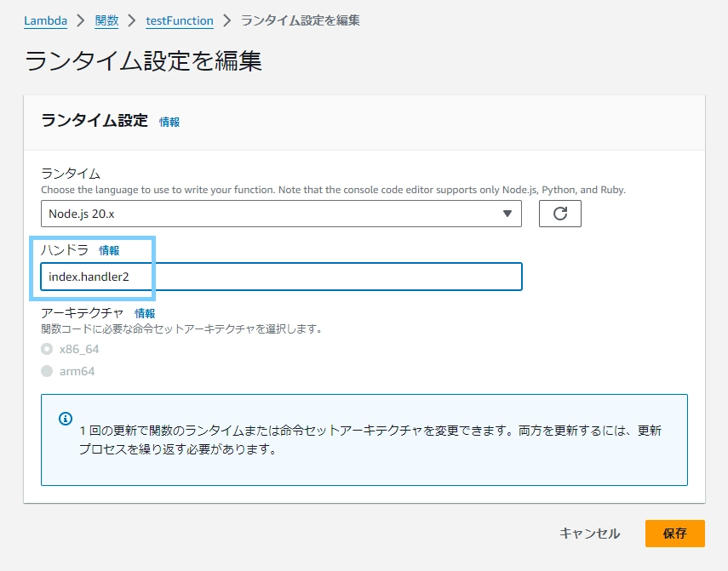Click the refresh icon beside runtime dropdown
Screen dimensions: 728x571
click(560, 214)
